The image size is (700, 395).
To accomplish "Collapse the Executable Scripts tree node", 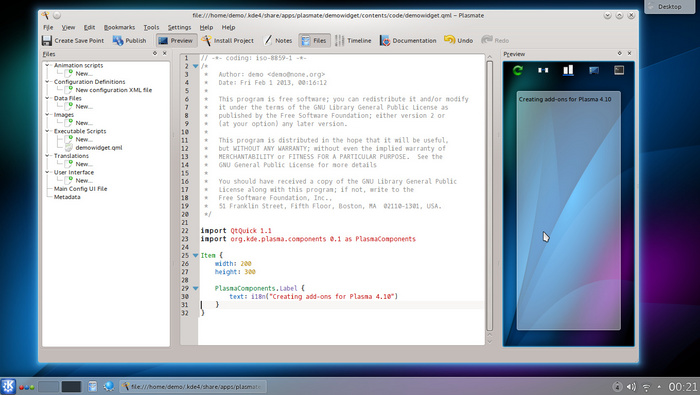I will (47, 131).
